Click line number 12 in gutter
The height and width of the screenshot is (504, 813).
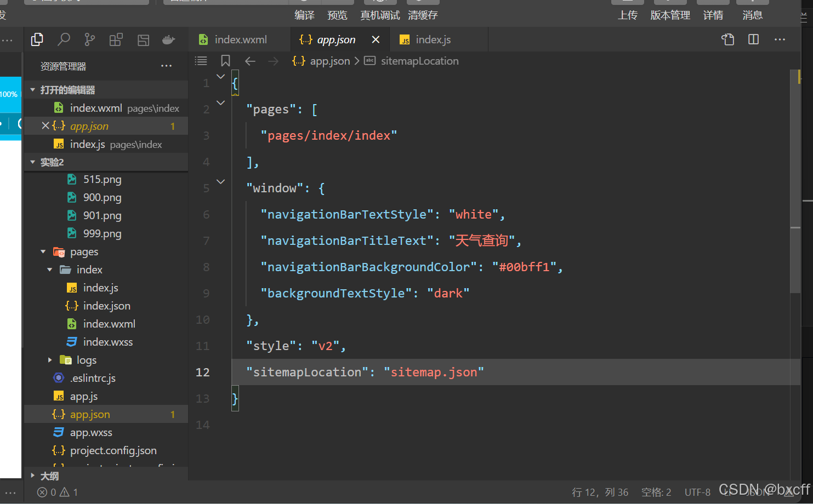point(203,372)
